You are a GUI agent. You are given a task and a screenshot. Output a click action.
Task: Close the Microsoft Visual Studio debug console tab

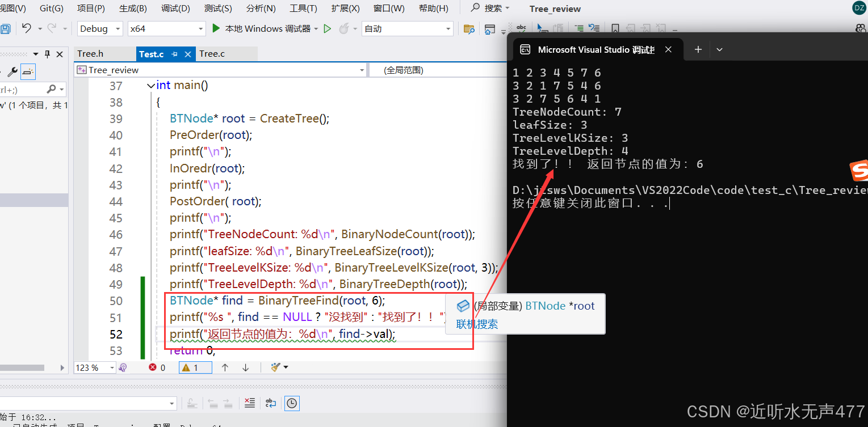668,49
